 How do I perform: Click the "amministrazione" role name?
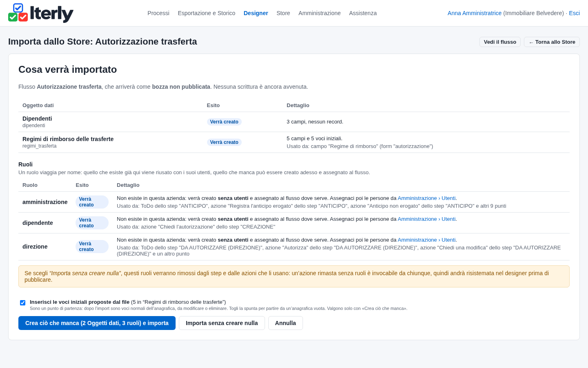(45, 202)
